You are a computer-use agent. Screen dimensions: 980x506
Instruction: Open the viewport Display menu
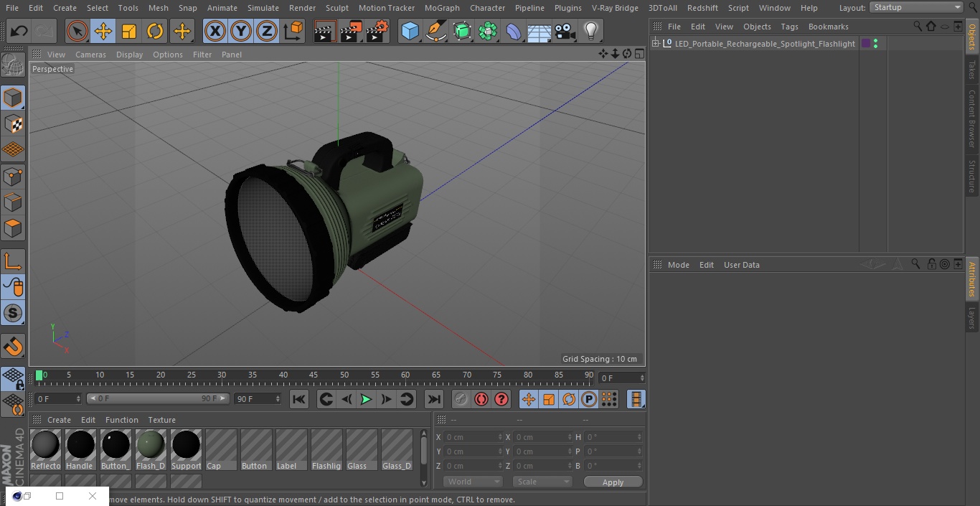tap(129, 55)
